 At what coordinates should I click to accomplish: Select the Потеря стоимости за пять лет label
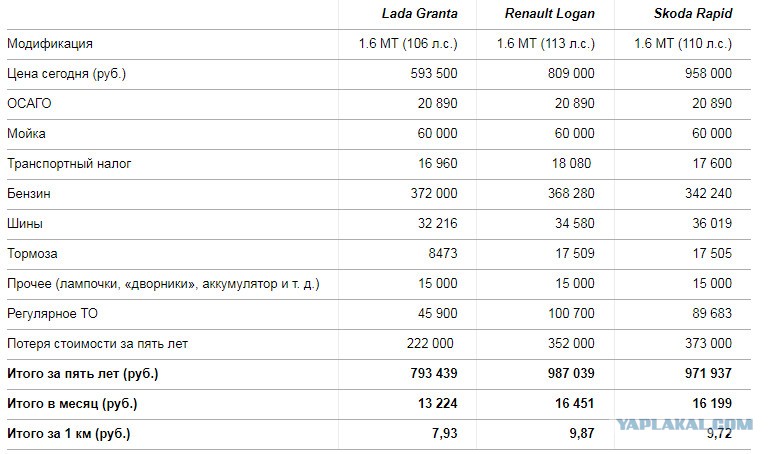[97, 344]
